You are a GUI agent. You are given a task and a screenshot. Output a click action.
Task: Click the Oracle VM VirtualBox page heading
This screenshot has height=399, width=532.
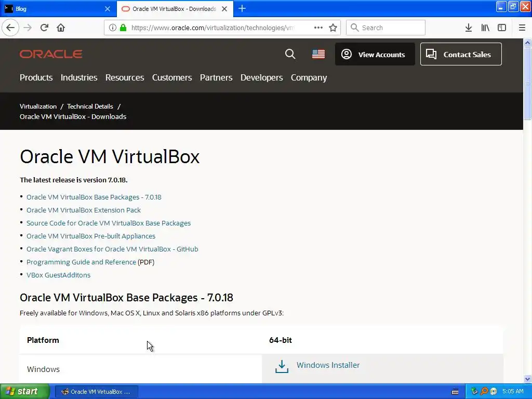(x=110, y=156)
